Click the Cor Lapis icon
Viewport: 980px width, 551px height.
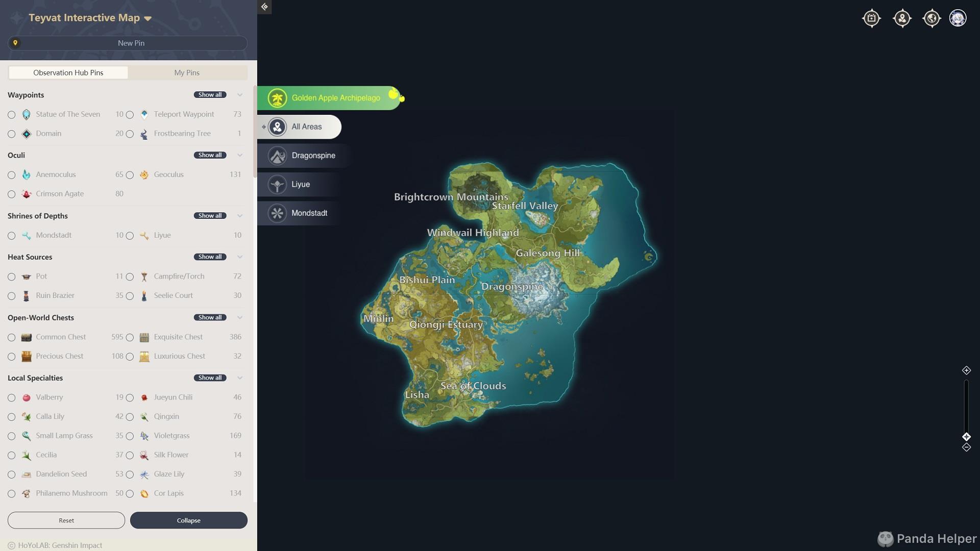click(144, 494)
